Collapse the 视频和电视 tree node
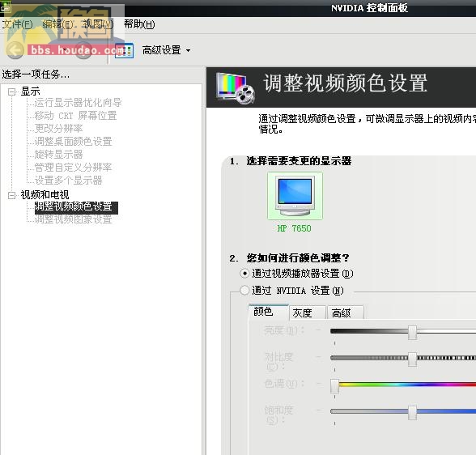Image resolution: width=476 pixels, height=455 pixels. tap(11, 195)
